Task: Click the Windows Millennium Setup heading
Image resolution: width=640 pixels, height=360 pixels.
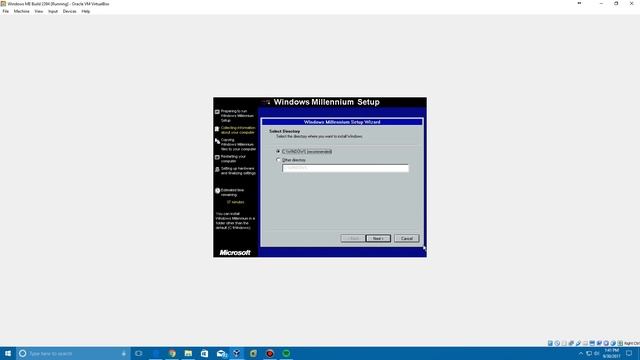Action: pyautogui.click(x=327, y=102)
